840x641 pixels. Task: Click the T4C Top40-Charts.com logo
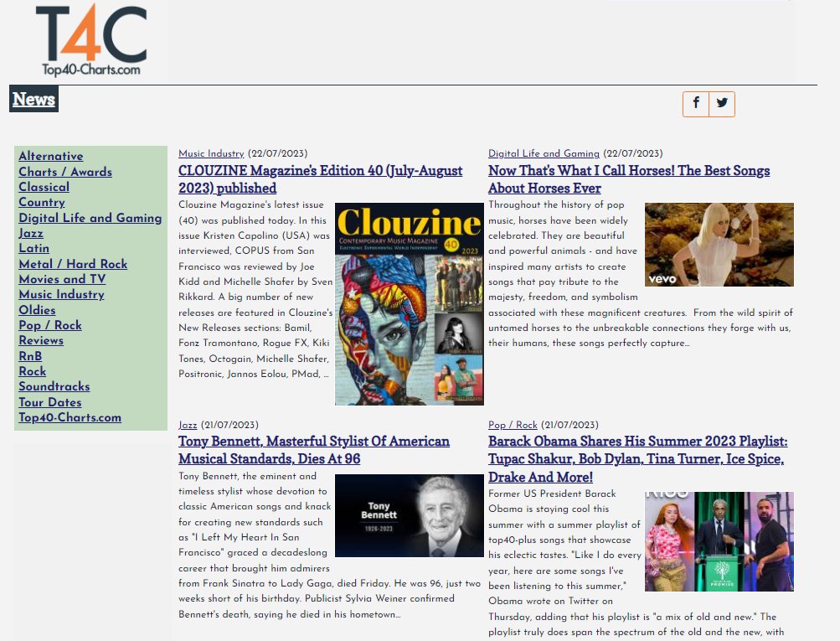point(91,40)
